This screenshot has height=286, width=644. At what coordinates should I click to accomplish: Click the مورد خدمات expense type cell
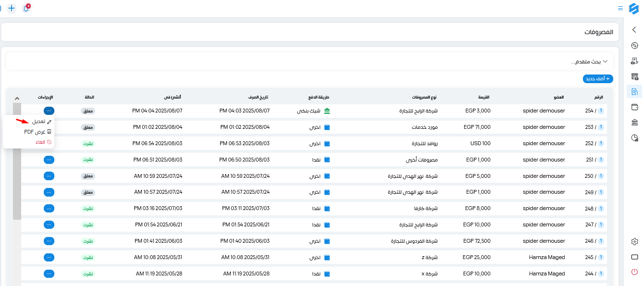pos(424,127)
